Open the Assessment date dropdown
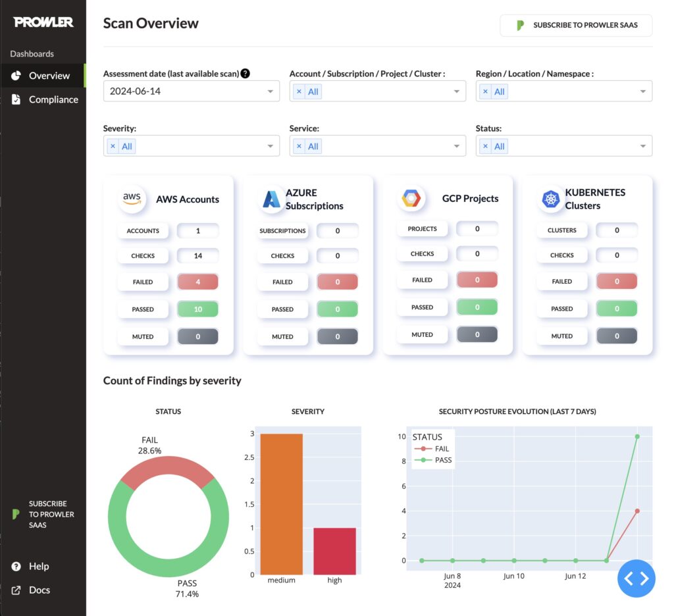 tap(192, 91)
